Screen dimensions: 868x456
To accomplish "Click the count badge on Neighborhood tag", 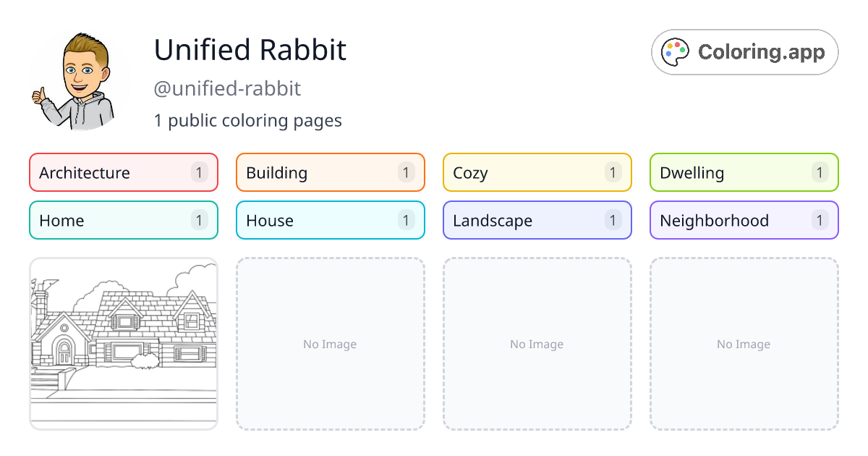I will pos(820,220).
